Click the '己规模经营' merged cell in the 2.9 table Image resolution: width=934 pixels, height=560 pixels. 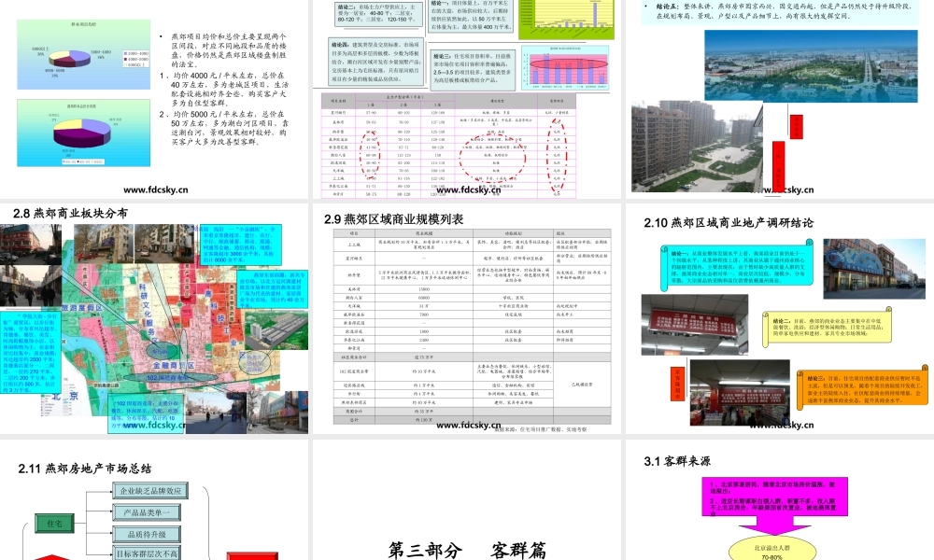pos(582,385)
